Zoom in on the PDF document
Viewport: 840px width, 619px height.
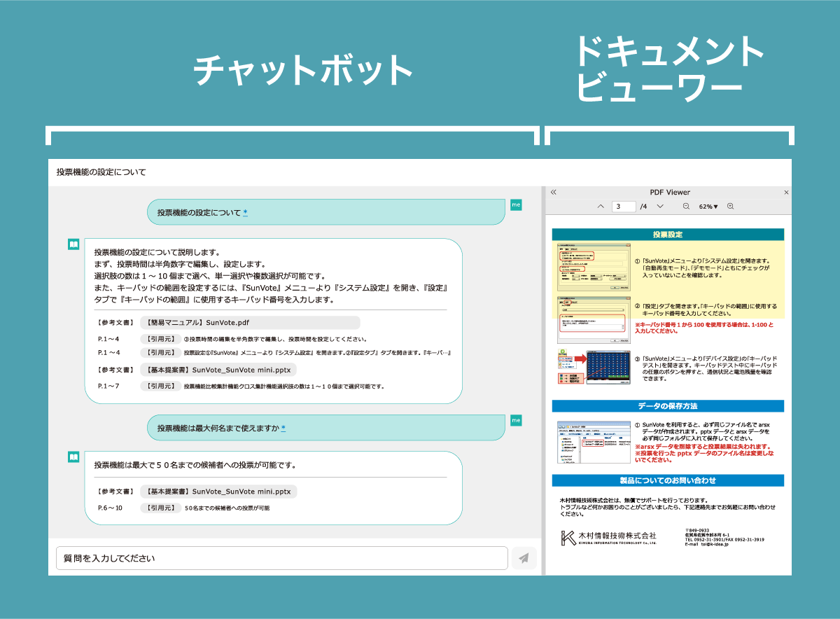pyautogui.click(x=730, y=207)
